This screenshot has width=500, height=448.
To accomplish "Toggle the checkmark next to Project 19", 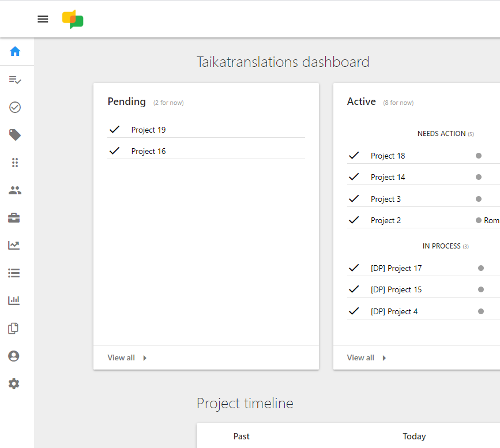I will tap(114, 129).
